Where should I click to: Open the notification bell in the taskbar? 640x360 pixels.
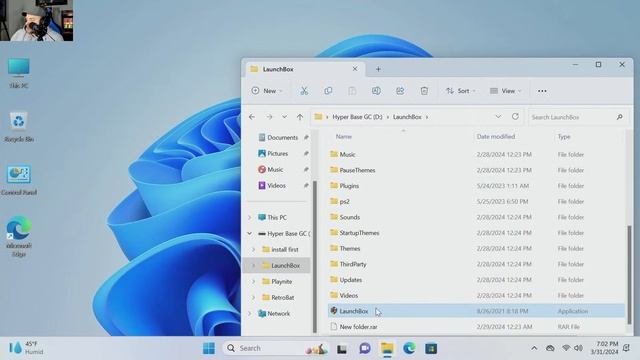click(x=627, y=348)
